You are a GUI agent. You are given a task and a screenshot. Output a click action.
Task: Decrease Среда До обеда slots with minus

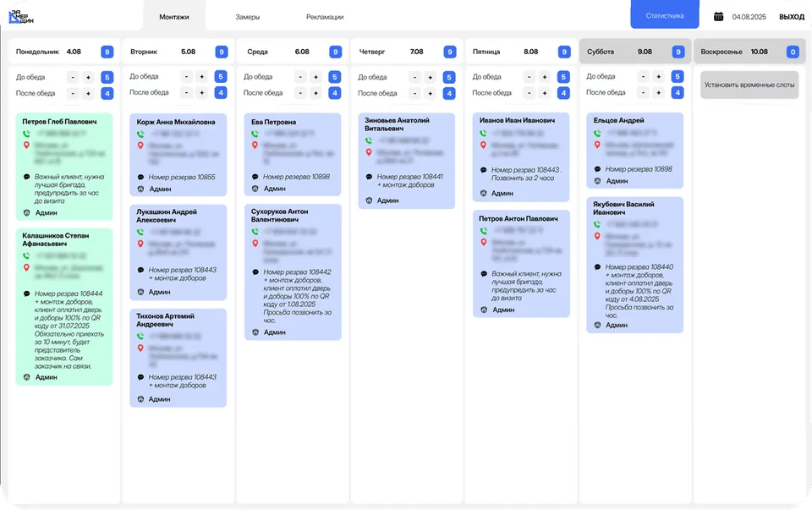click(x=300, y=77)
